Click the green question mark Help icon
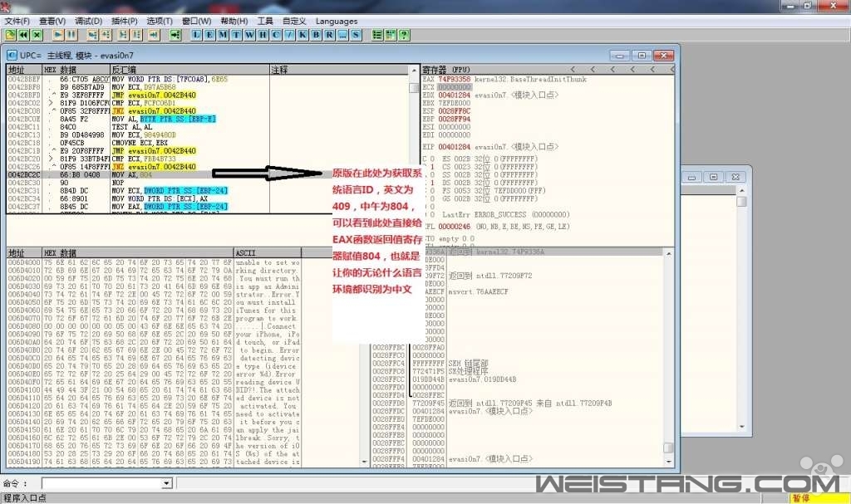 click(404, 35)
